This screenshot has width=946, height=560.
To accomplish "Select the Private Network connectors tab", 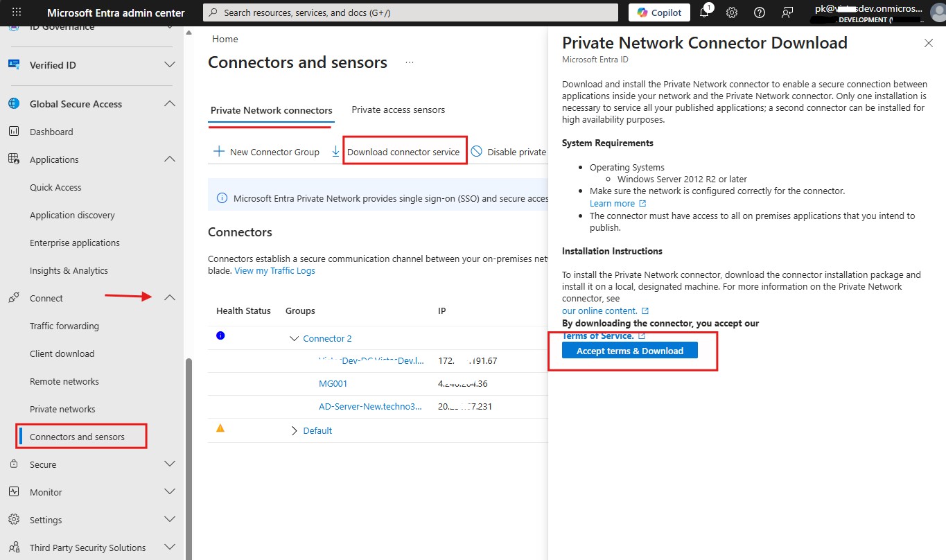I will pos(270,110).
